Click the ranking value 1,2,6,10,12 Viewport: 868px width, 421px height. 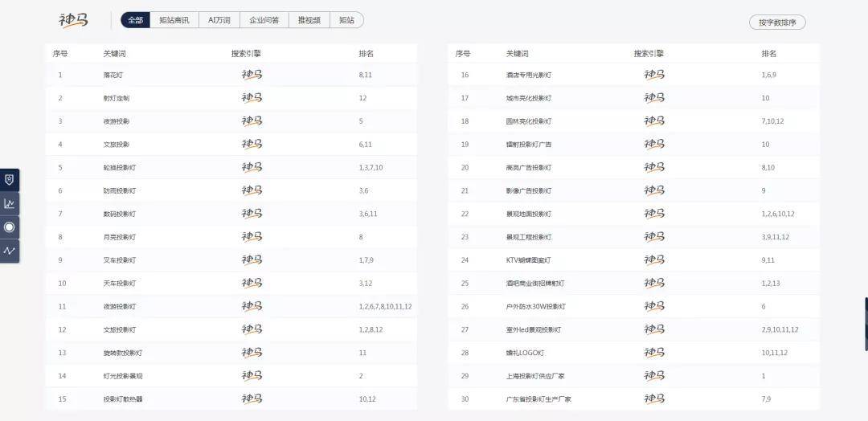tap(778, 214)
